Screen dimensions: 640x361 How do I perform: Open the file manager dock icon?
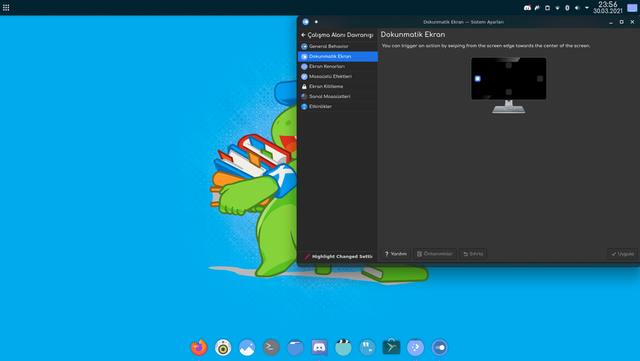(x=295, y=348)
